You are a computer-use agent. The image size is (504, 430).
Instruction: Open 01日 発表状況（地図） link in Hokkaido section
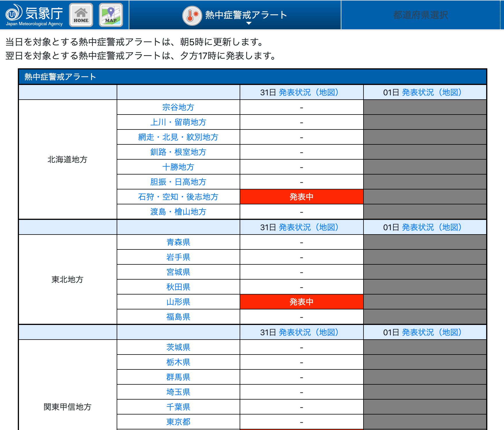coord(431,92)
